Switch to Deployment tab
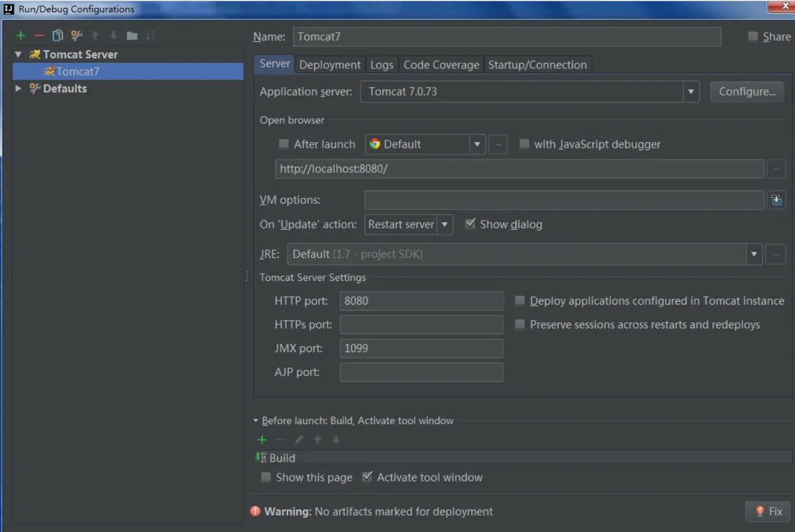 coord(330,65)
